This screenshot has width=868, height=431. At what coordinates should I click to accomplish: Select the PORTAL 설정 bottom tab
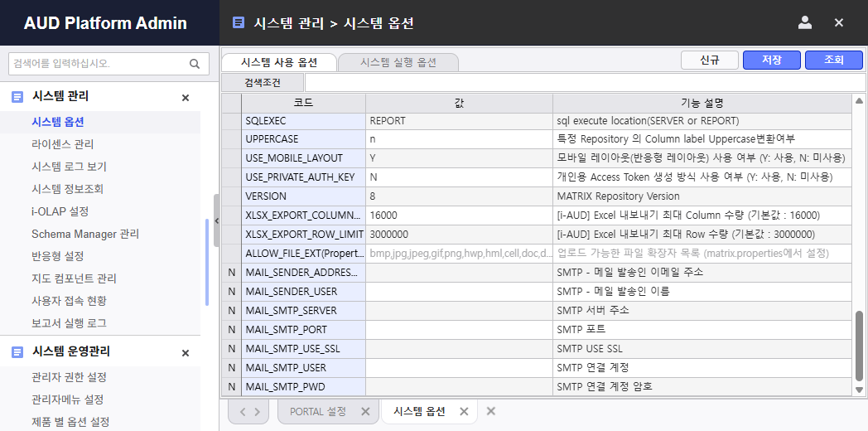[x=317, y=412]
